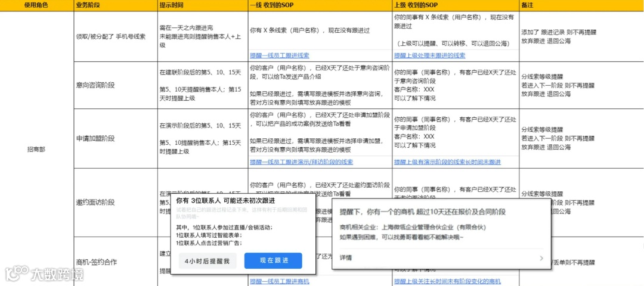Open the 详情 row in the 商机 reminder popup
Screen dimensions: 644x286
(441, 258)
